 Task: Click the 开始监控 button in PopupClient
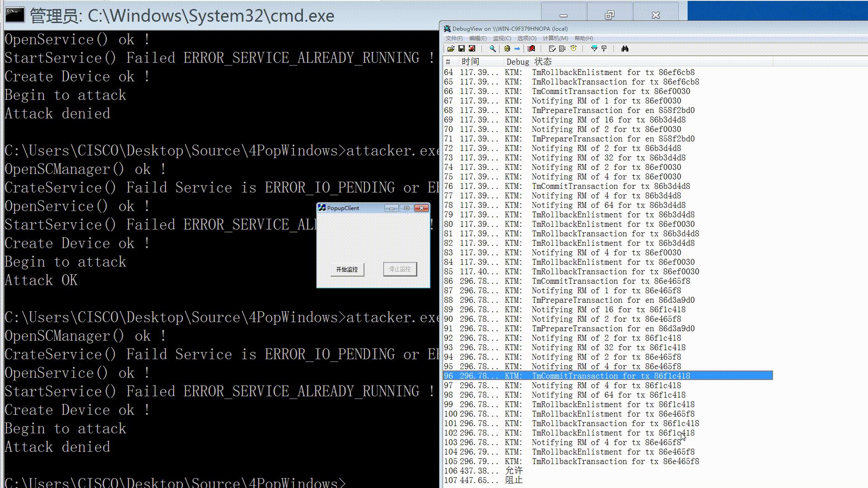coord(347,269)
